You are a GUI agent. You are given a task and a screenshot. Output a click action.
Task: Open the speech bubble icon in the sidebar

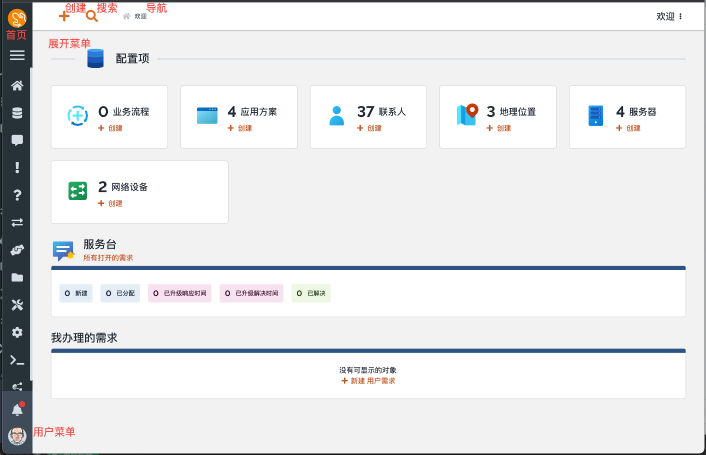[x=17, y=140]
